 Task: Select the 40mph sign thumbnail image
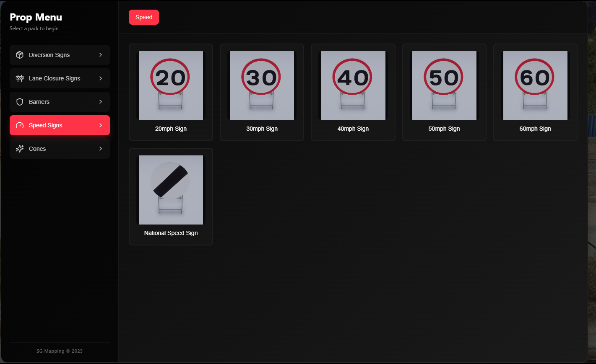point(353,85)
